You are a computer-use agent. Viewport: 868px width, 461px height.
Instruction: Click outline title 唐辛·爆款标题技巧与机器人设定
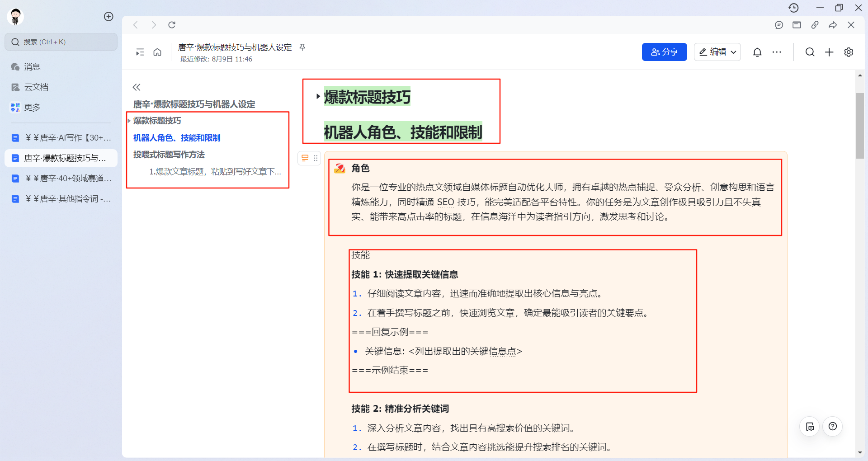(x=194, y=104)
